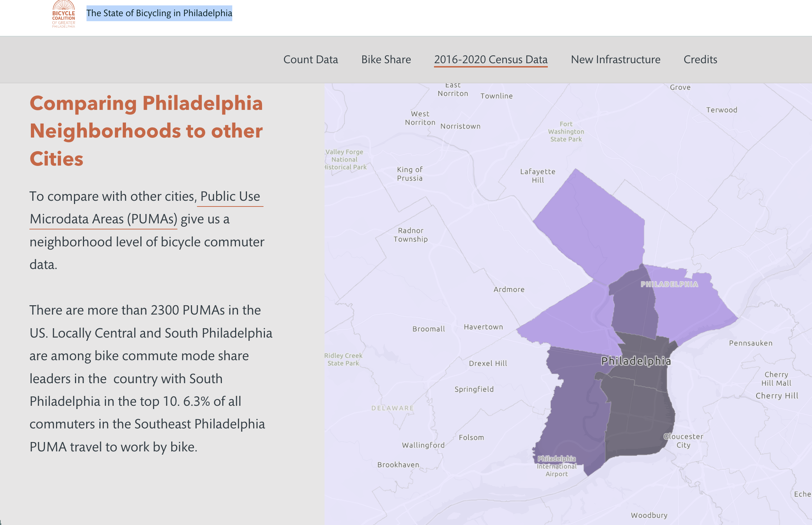The width and height of the screenshot is (812, 525).
Task: Click the Pennsauken label on map
Action: point(750,343)
